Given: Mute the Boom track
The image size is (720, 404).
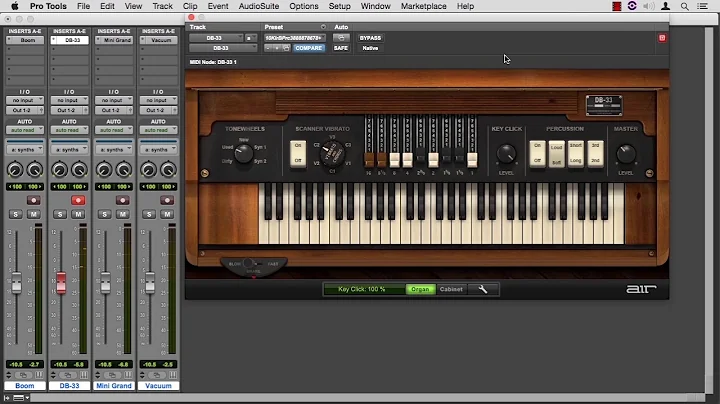Looking at the screenshot, I should point(34,214).
